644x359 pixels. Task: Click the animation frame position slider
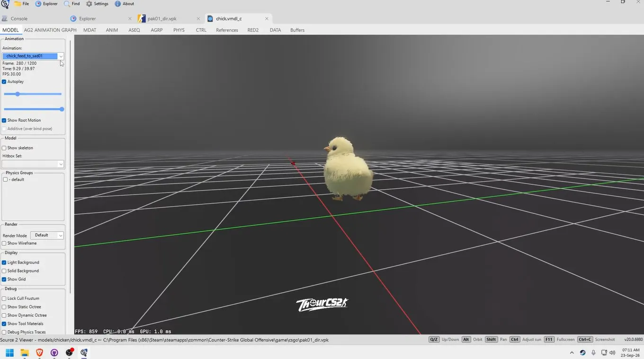[x=33, y=94]
